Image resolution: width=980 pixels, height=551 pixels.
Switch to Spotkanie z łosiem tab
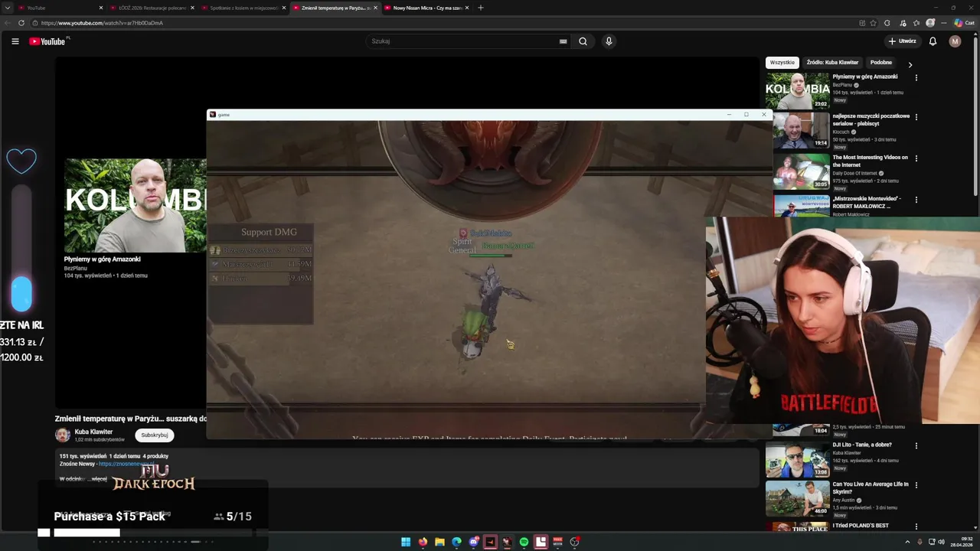[x=243, y=8]
